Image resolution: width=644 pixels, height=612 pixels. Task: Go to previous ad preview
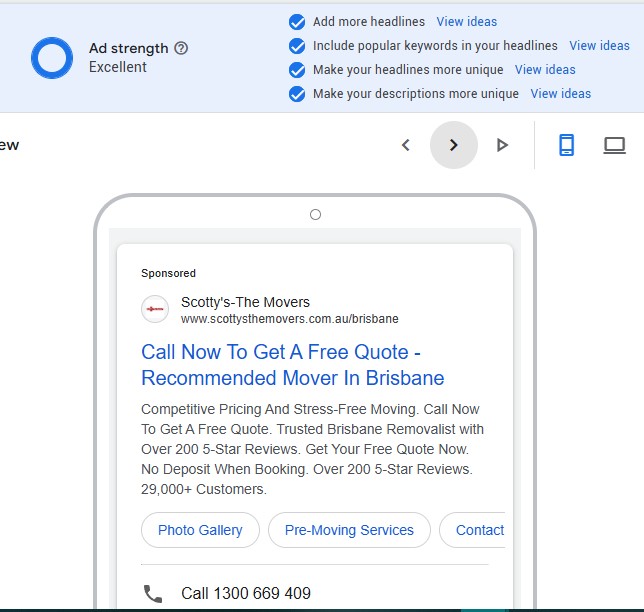coord(406,145)
